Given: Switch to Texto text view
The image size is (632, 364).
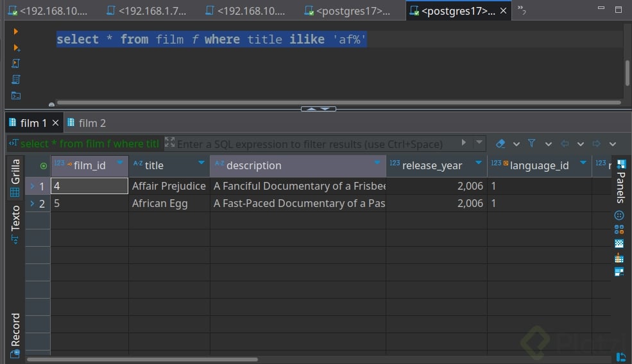Looking at the screenshot, I should click(15, 224).
